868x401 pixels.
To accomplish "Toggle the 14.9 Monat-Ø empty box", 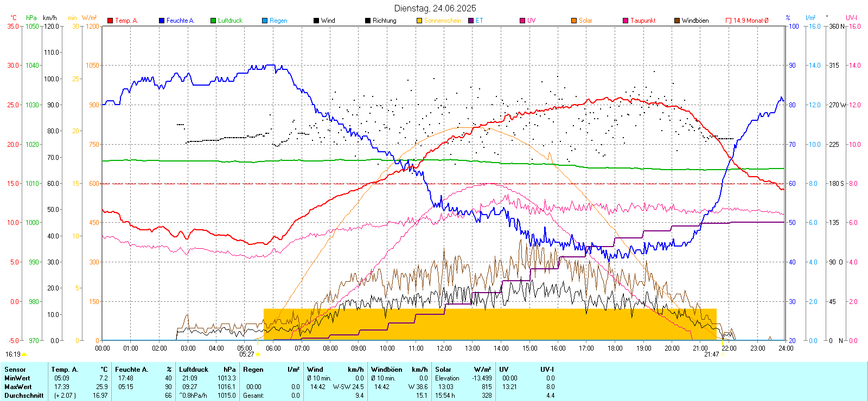I will [729, 21].
